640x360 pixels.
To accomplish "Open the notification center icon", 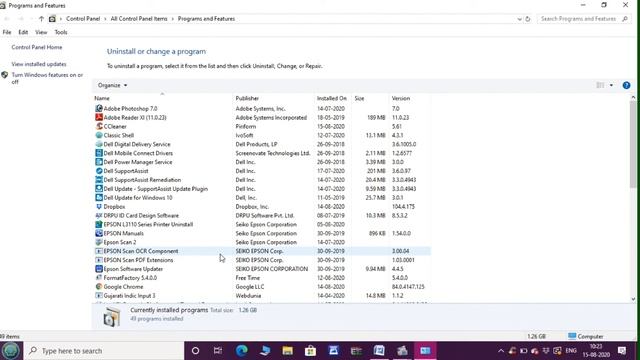I will (x=622, y=351).
